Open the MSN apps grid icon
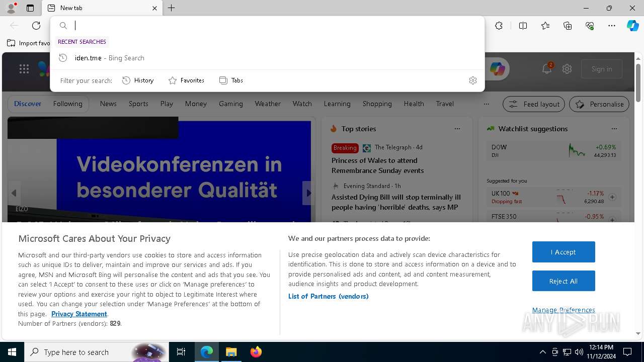 point(24,69)
